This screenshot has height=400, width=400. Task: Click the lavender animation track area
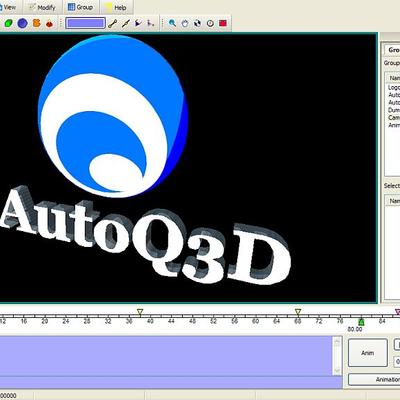point(166,356)
